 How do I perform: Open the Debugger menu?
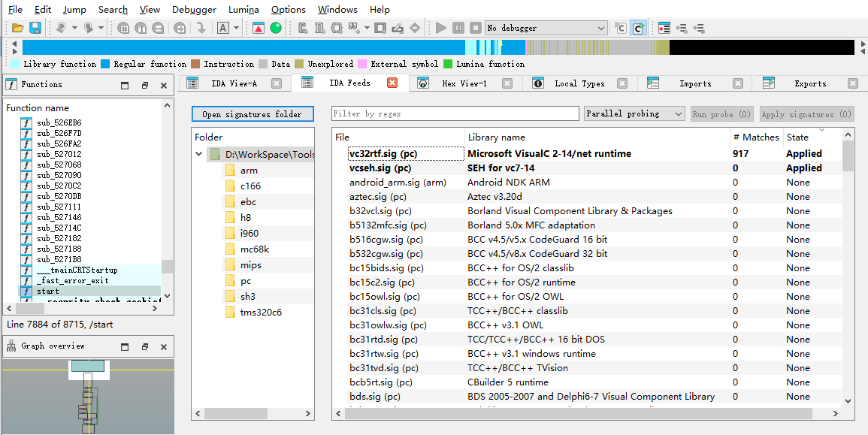click(x=195, y=10)
